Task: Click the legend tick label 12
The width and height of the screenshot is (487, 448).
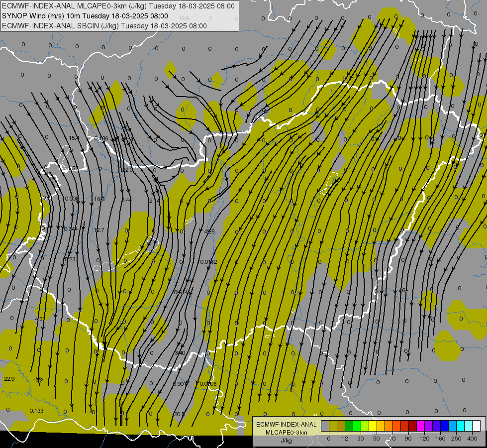Action: coord(345,439)
